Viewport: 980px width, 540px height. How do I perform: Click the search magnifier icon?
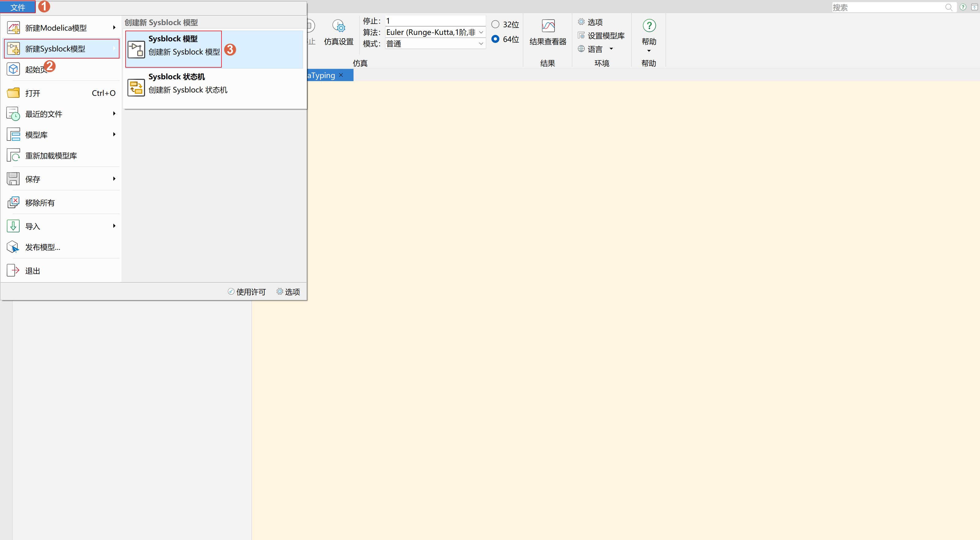[x=949, y=7]
